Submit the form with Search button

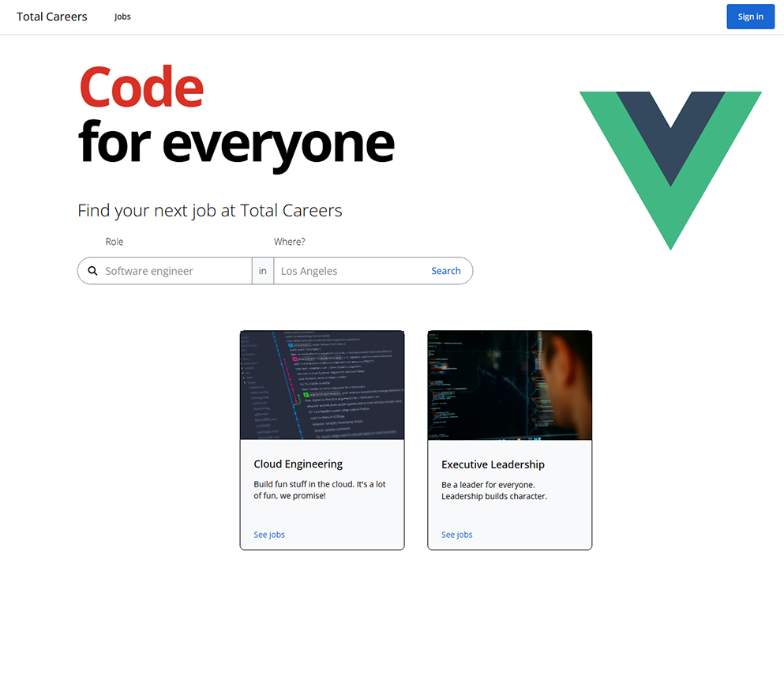(445, 271)
